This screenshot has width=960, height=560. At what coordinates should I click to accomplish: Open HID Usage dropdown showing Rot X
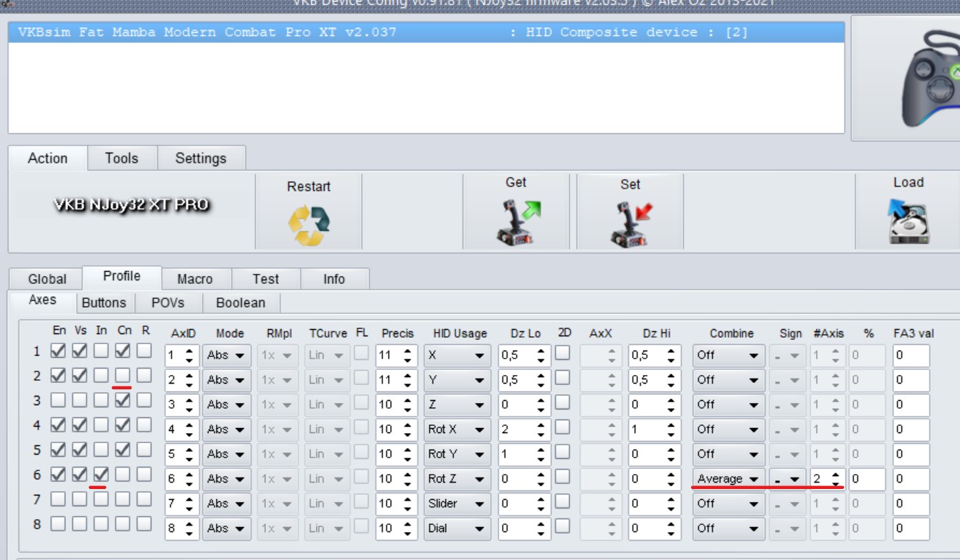457,429
